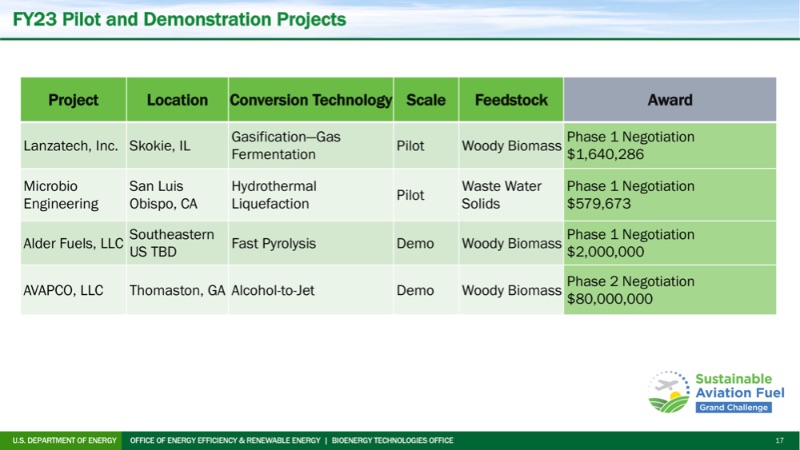Click the Sustainable Aviation Fuel logo icon
The image size is (800, 450).
pyautogui.click(x=668, y=392)
